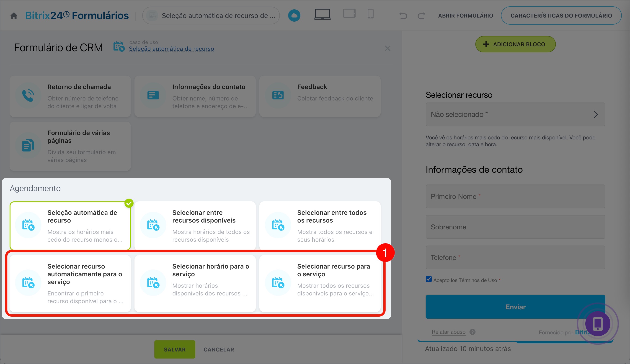Choose Selecionar horário para o serviço card
The height and width of the screenshot is (364, 630).
click(195, 283)
